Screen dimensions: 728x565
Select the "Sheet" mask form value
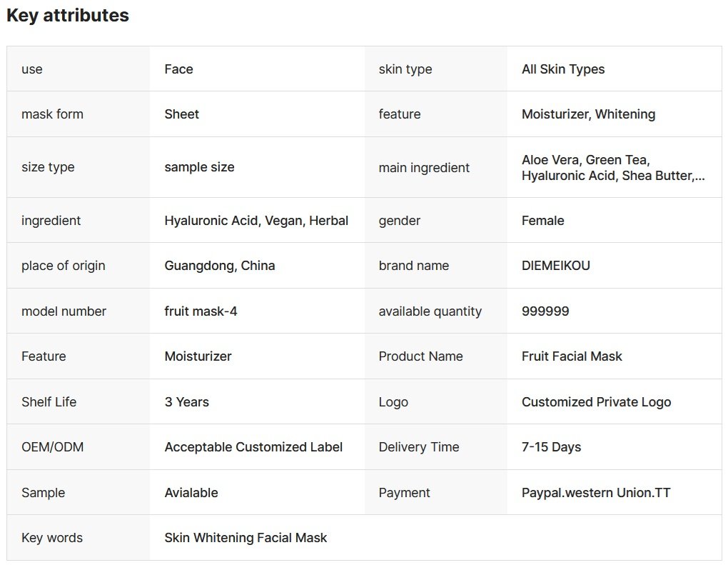point(182,114)
